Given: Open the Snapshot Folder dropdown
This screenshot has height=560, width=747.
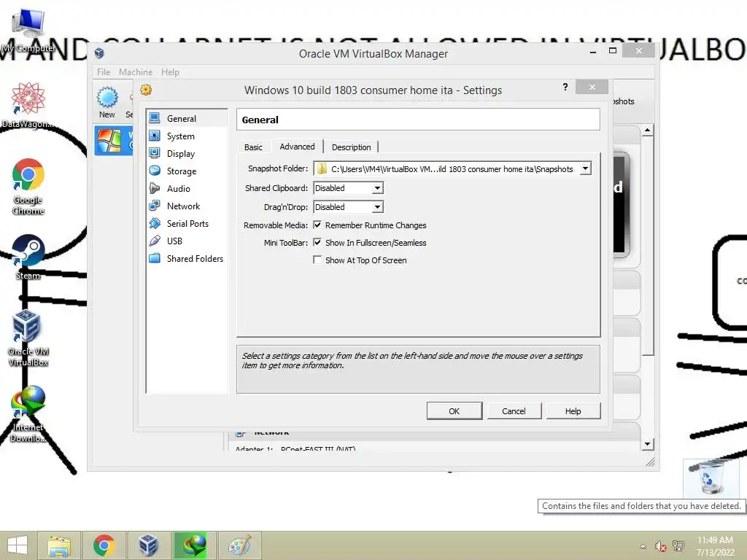Looking at the screenshot, I should coord(586,168).
